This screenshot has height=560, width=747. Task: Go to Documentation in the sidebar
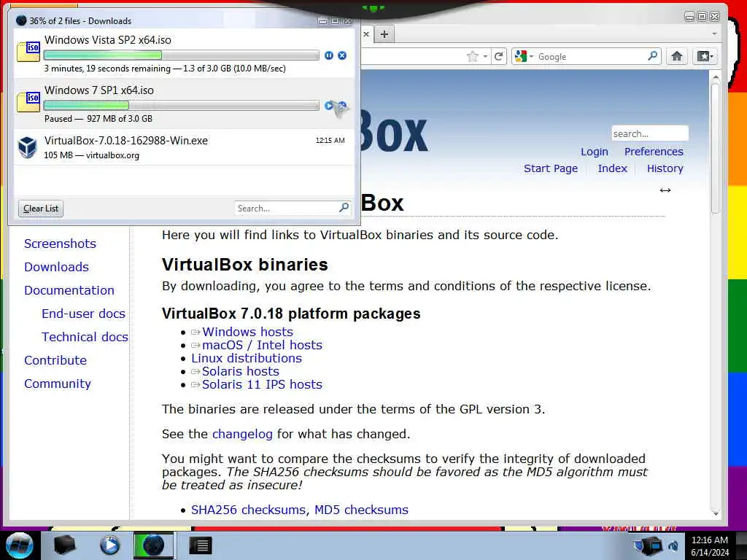tap(69, 290)
